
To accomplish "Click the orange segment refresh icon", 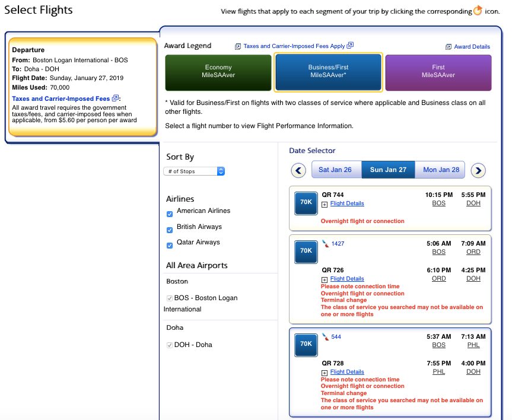I will [478, 11].
